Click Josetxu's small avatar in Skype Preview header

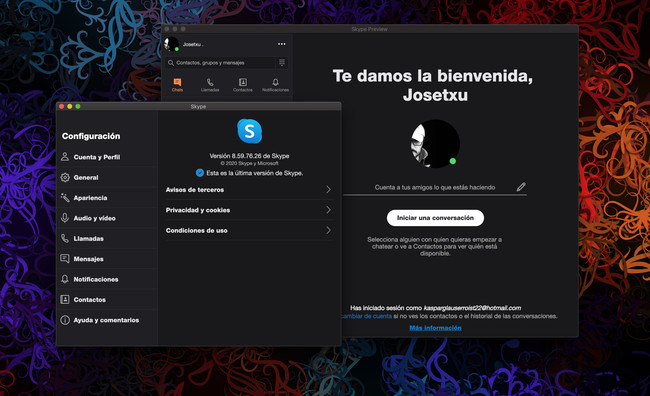pyautogui.click(x=172, y=44)
